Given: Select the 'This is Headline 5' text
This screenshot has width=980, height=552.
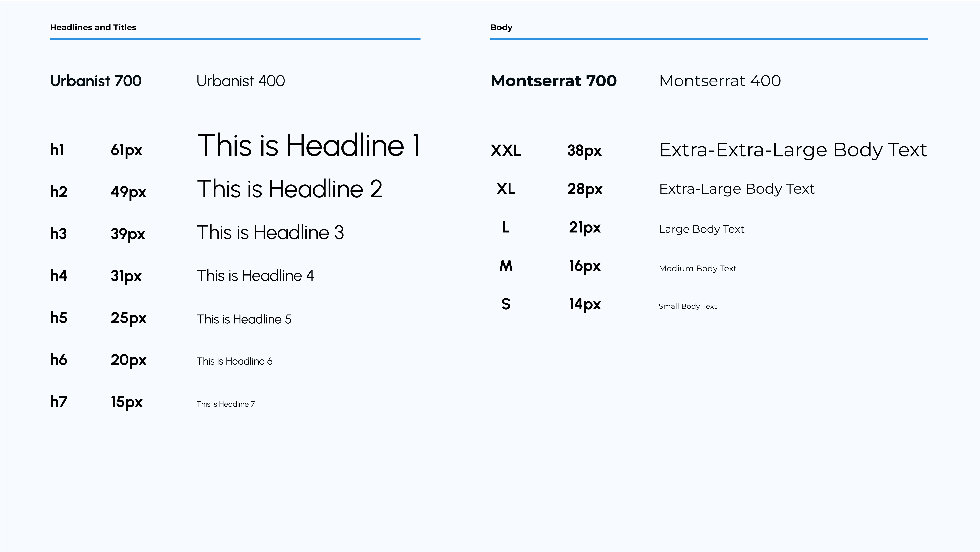Looking at the screenshot, I should (x=244, y=319).
